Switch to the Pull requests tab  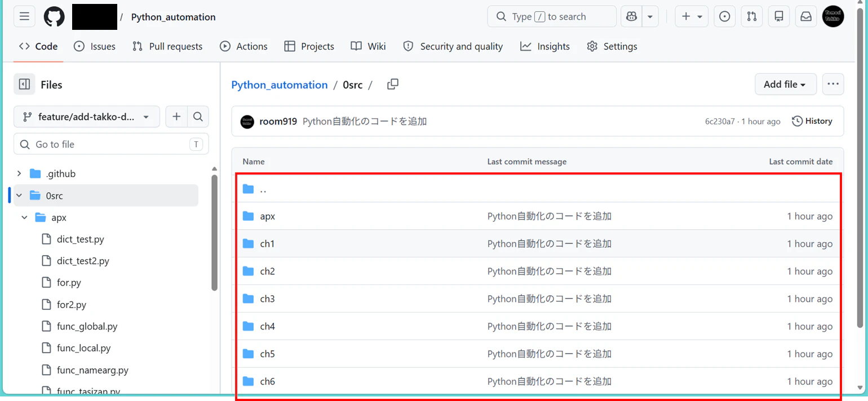pos(167,46)
